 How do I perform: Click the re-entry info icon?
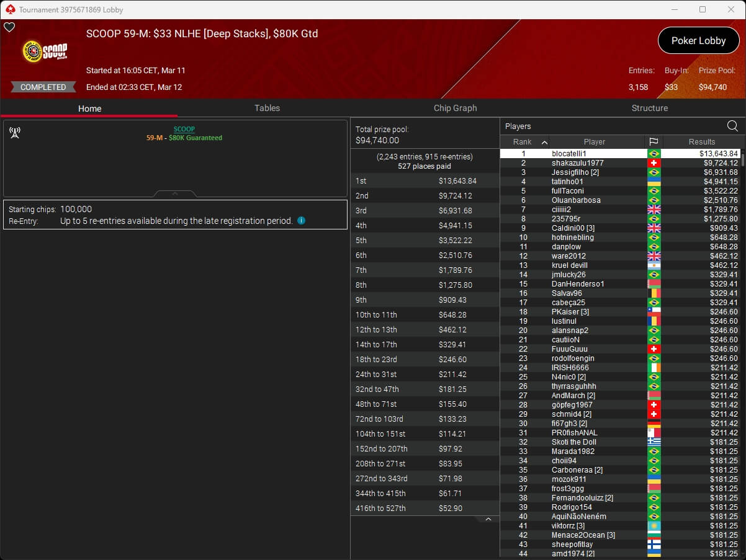tap(301, 221)
